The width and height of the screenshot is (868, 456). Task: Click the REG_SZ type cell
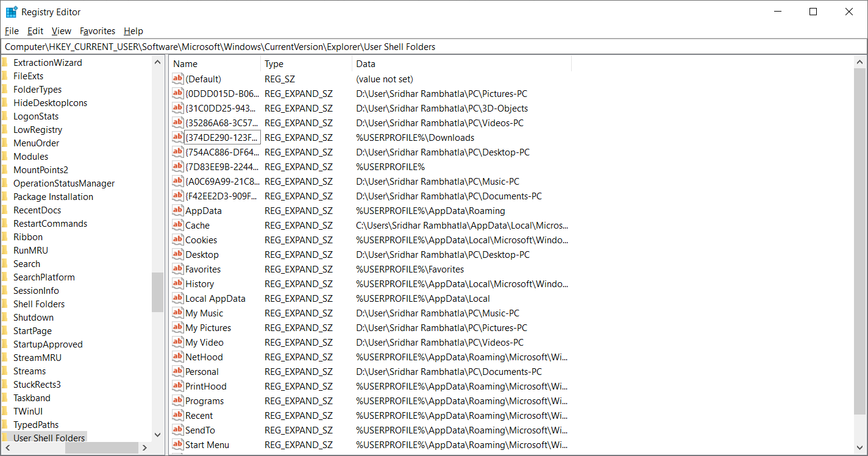click(280, 79)
